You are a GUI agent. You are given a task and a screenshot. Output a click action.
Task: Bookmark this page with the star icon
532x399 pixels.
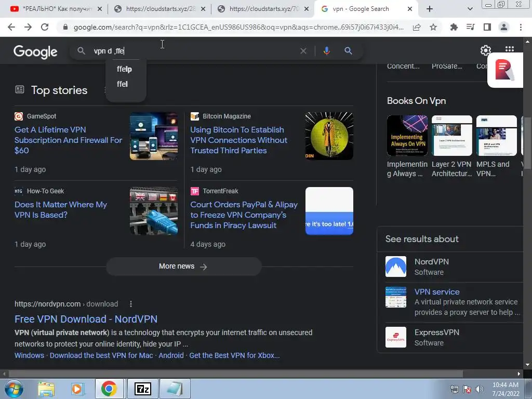433,27
